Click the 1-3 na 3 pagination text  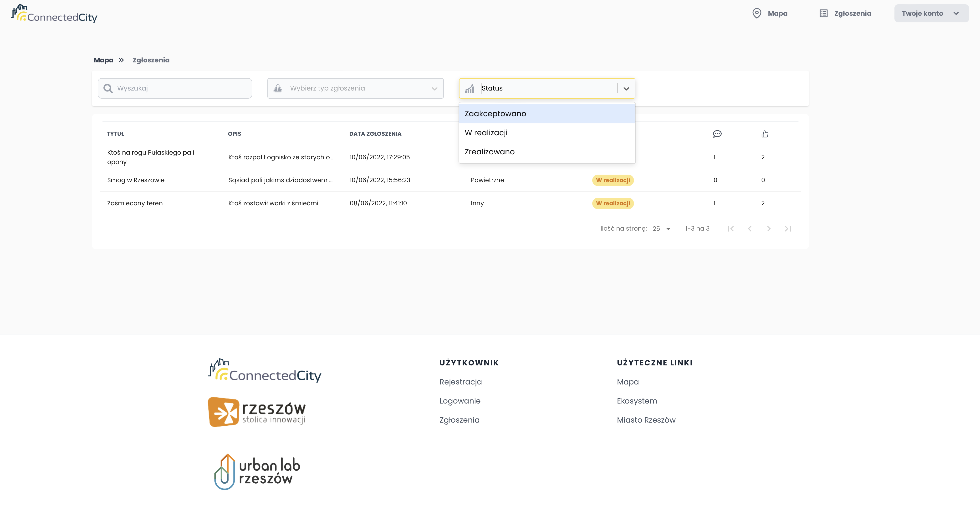point(697,228)
